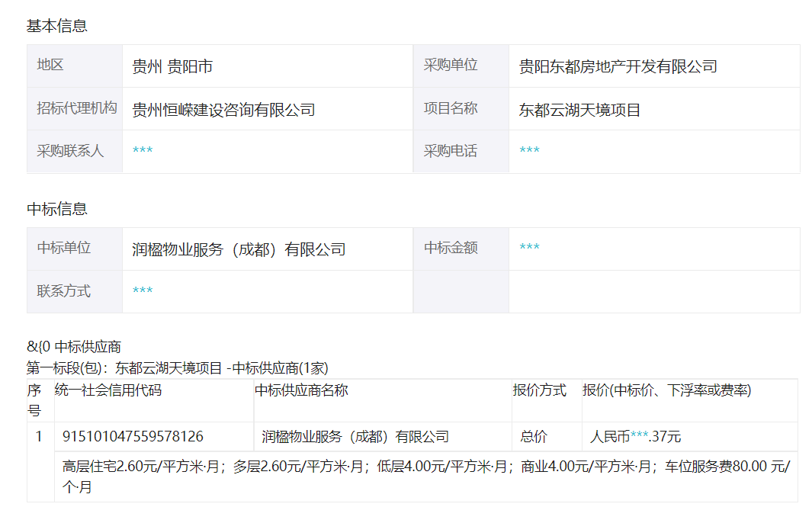
Task: Click the masked 中标金额 asterisks
Action: tap(529, 248)
